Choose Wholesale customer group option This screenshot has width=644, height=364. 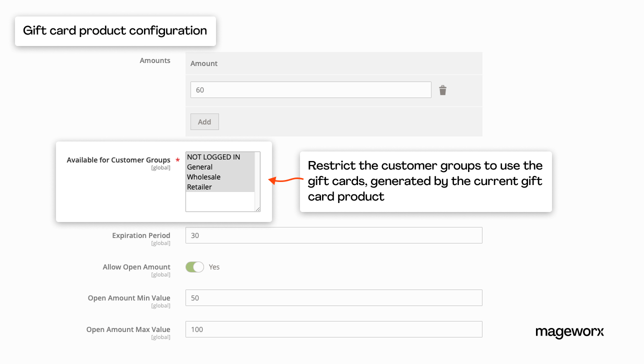[x=204, y=177]
